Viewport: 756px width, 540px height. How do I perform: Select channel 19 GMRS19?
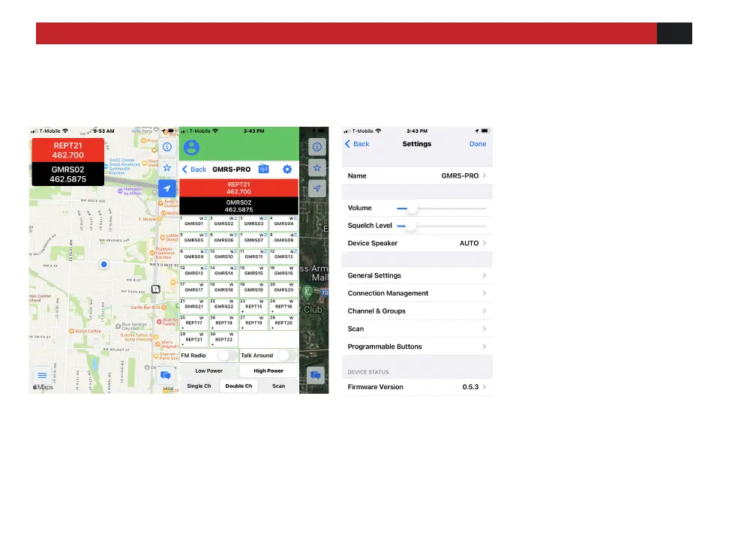253,289
